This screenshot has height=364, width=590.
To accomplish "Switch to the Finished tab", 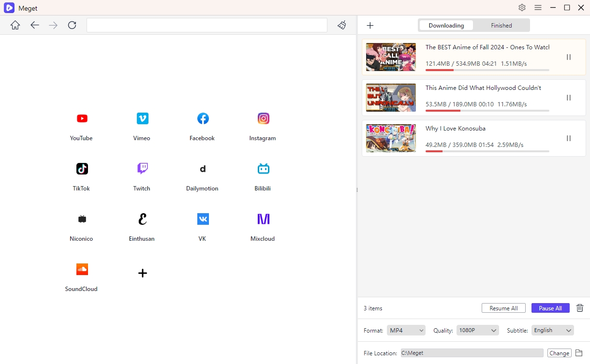I will click(501, 26).
